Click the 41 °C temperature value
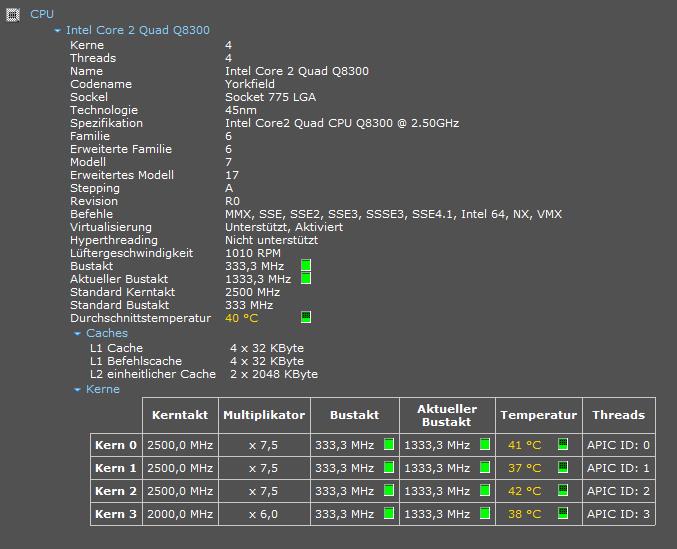 (524, 445)
